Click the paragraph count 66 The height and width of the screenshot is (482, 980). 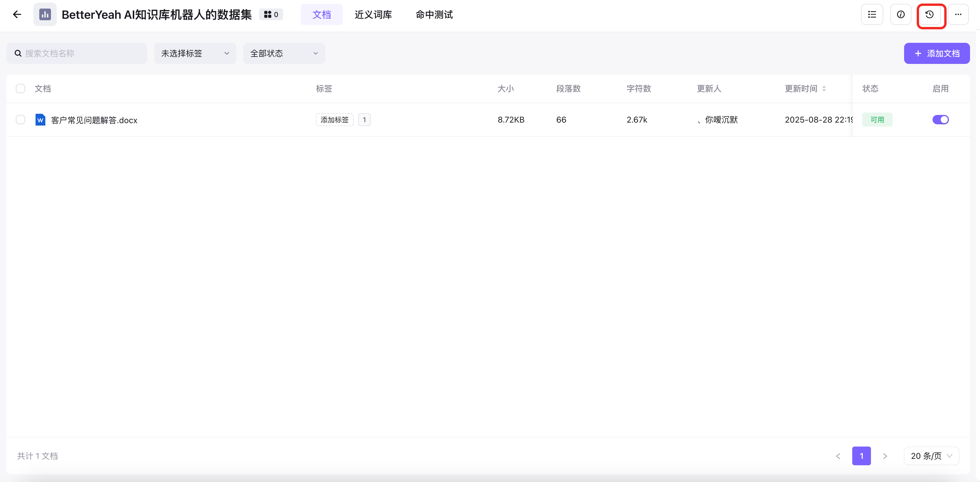561,120
